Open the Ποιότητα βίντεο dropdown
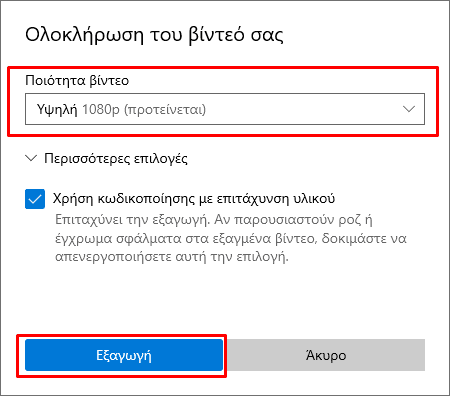 (225, 109)
